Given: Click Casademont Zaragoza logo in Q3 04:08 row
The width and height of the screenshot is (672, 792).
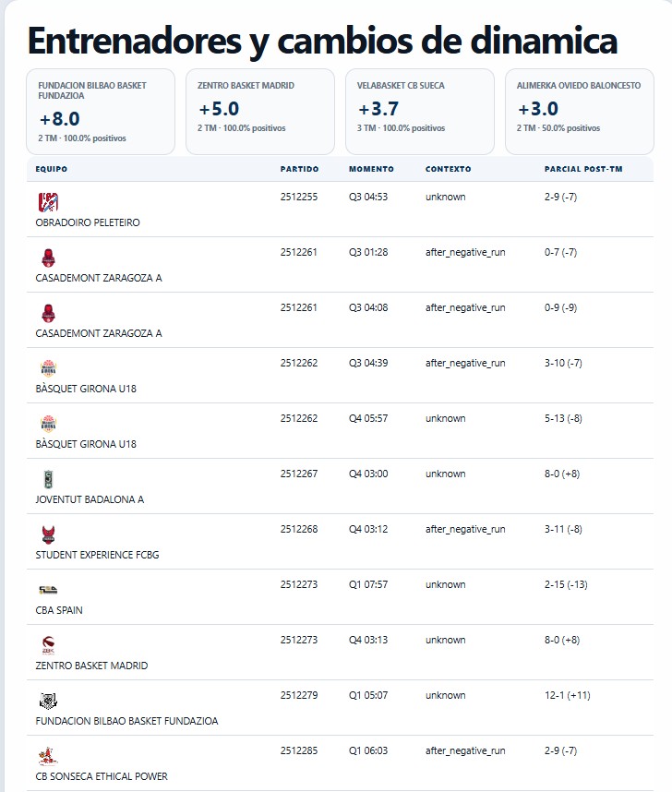Looking at the screenshot, I should tap(49, 313).
